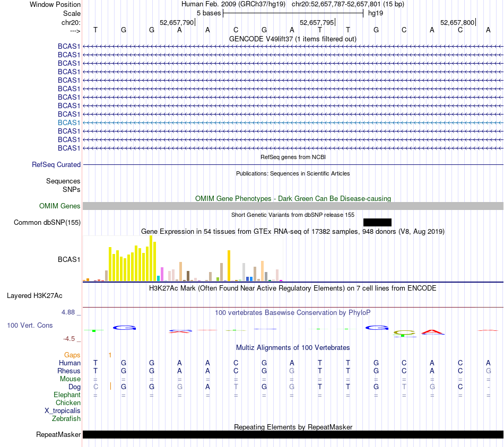The image size is (504, 447).
Task: Open Short Genetic Variants from dbSNP title
Action: tap(293, 215)
